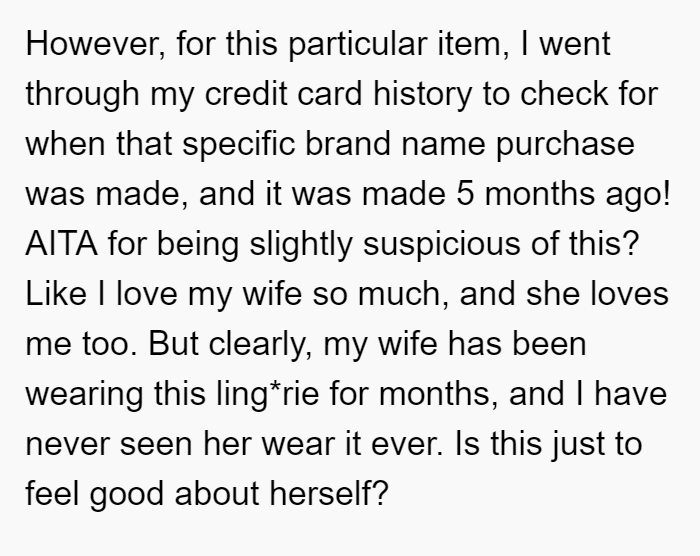Click the word "purchase" in the text
This screenshot has width=700, height=556.
565,145
